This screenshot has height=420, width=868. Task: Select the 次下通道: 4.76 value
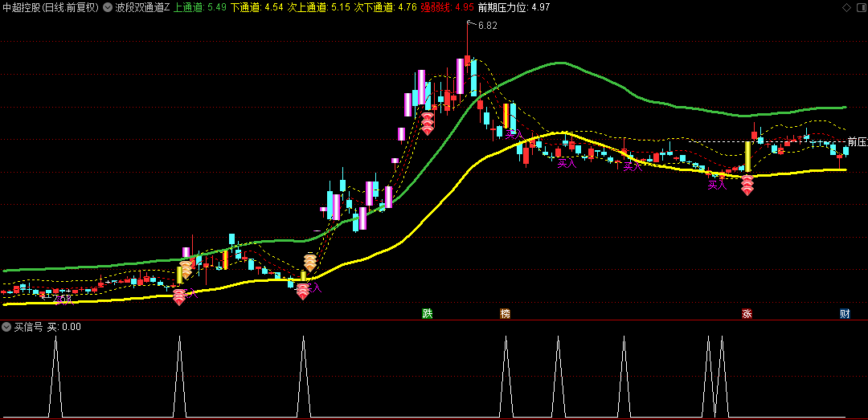pyautogui.click(x=385, y=8)
